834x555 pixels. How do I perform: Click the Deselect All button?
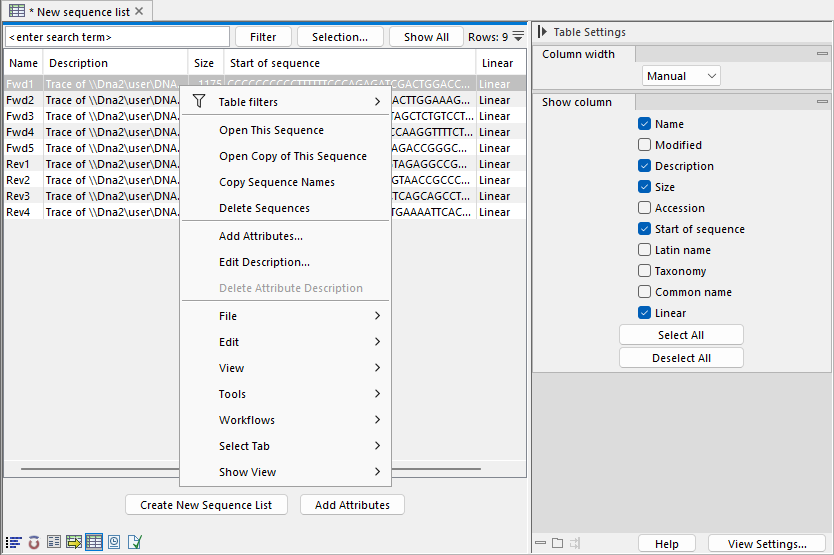click(x=681, y=358)
